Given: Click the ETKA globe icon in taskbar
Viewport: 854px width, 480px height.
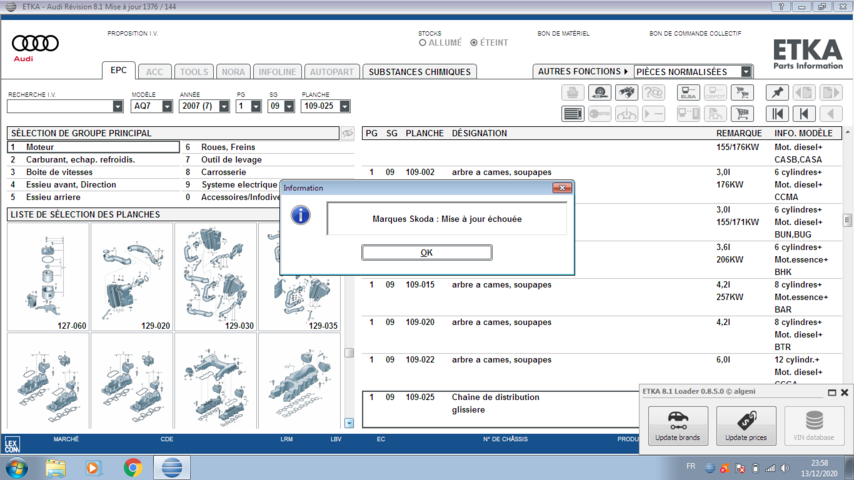Looking at the screenshot, I should (172, 467).
